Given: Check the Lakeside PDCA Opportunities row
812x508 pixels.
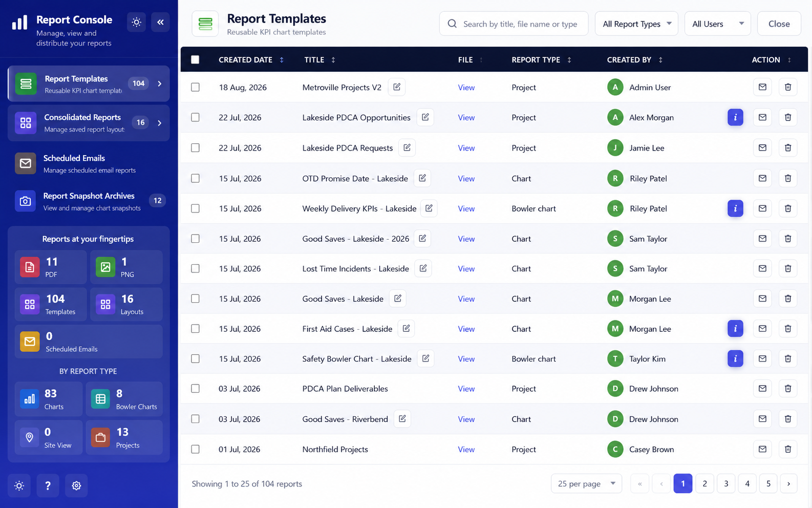Looking at the screenshot, I should (195, 117).
